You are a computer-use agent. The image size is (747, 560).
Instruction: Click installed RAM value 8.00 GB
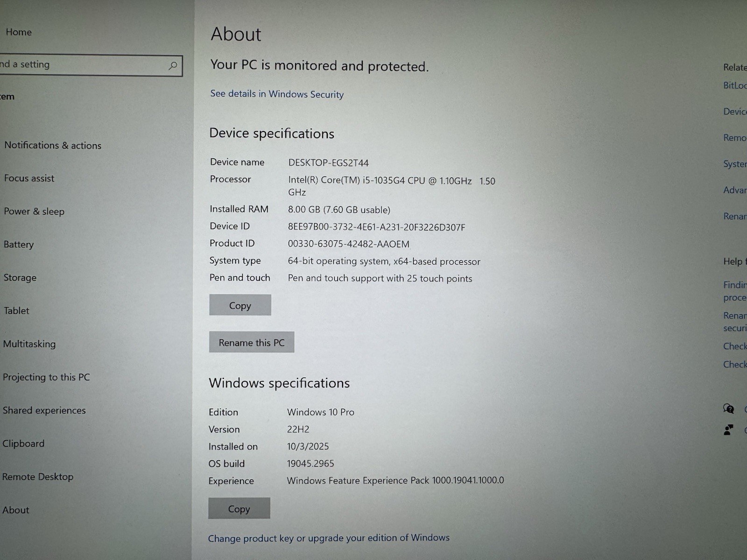pos(339,210)
